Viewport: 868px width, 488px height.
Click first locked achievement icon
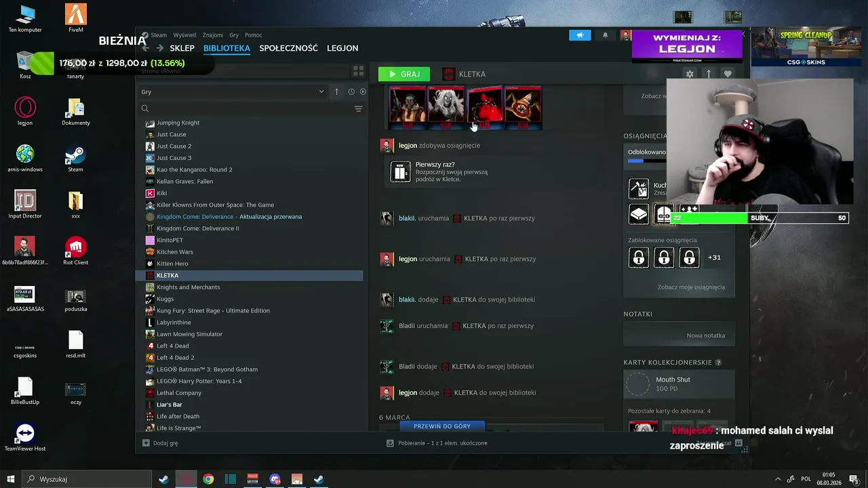point(639,258)
